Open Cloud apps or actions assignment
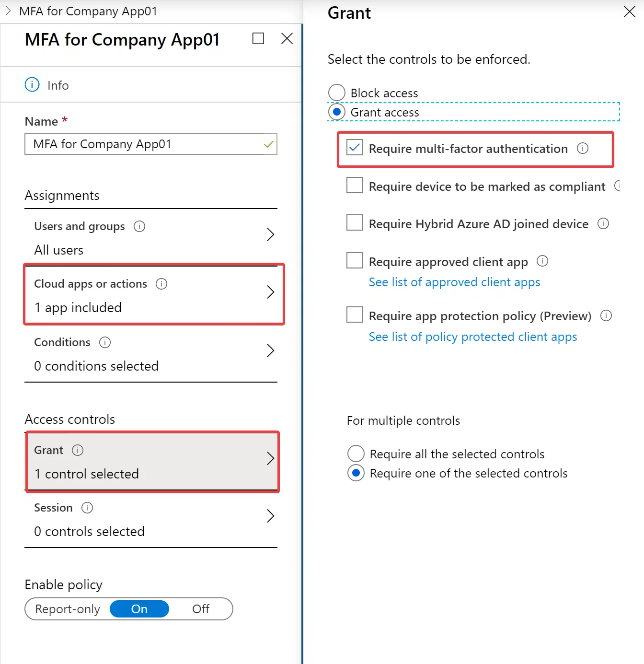The width and height of the screenshot is (644, 664). point(154,294)
